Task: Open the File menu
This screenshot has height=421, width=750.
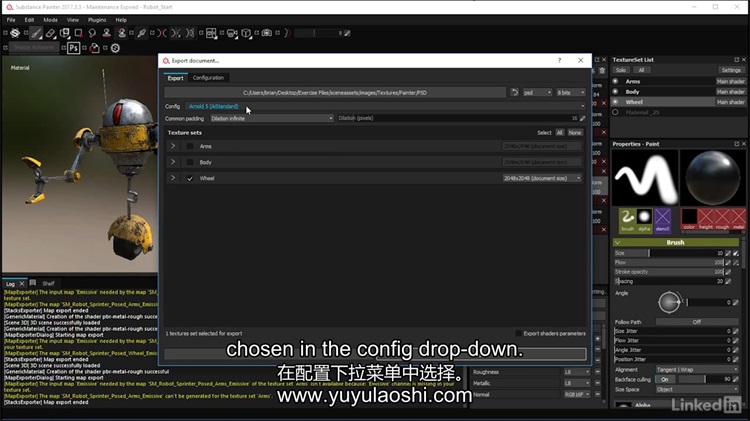Action: coord(11,20)
